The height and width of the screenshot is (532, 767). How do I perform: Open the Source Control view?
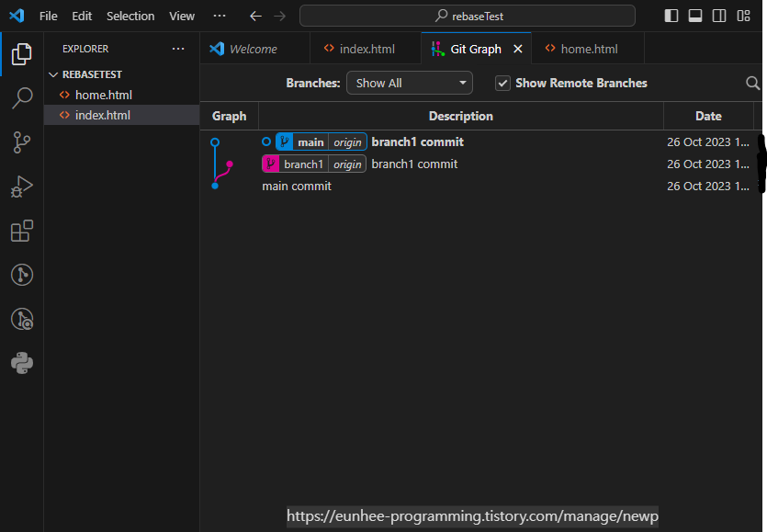pos(21,142)
